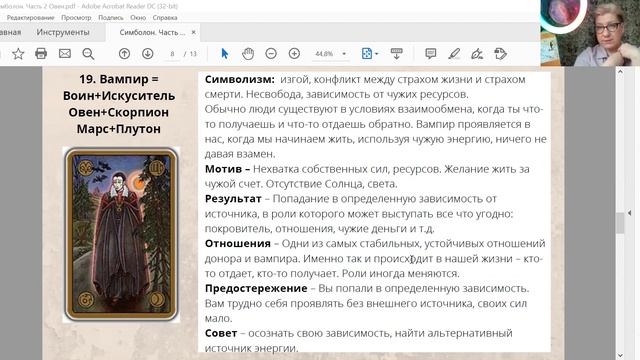
Task: Click the text Марс+Плутон
Action: 118,129
